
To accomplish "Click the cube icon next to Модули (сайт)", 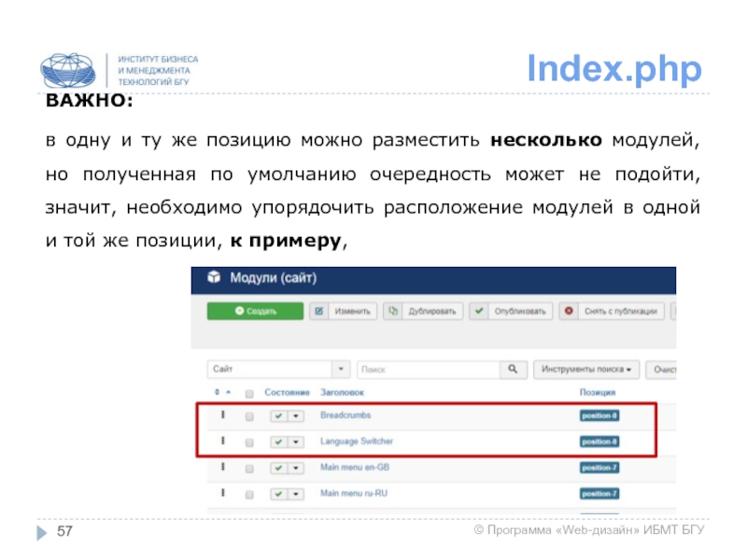I will [214, 277].
